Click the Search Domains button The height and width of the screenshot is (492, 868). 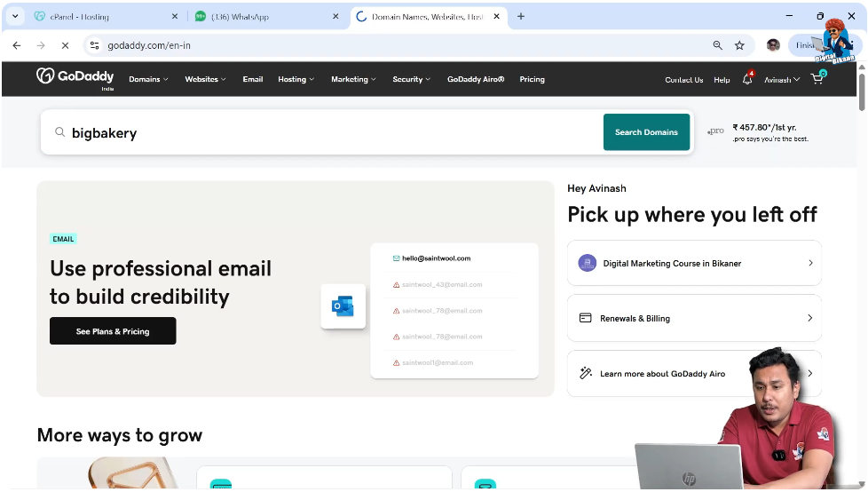[x=646, y=131]
